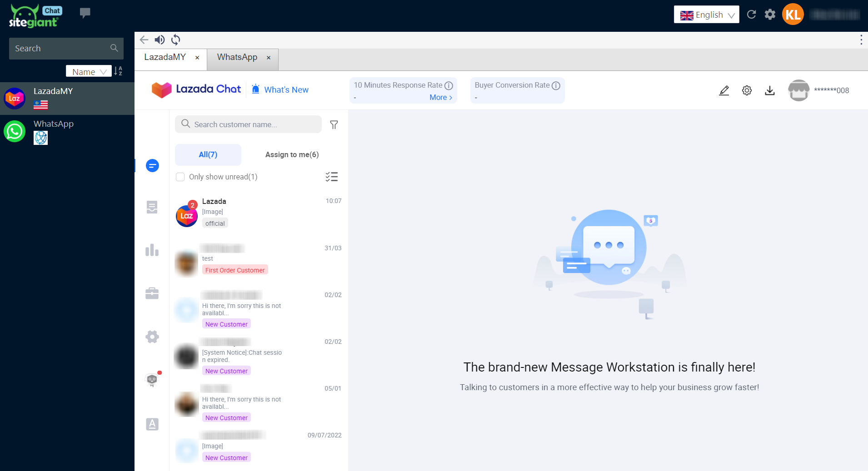Open the English language dropdown
This screenshot has width=868, height=471.
coord(706,15)
